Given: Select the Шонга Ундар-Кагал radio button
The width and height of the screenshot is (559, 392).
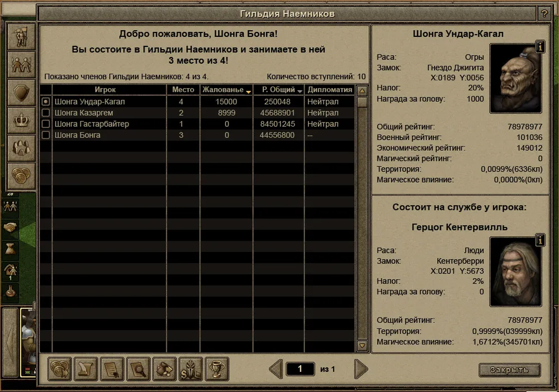Looking at the screenshot, I should [x=46, y=102].
